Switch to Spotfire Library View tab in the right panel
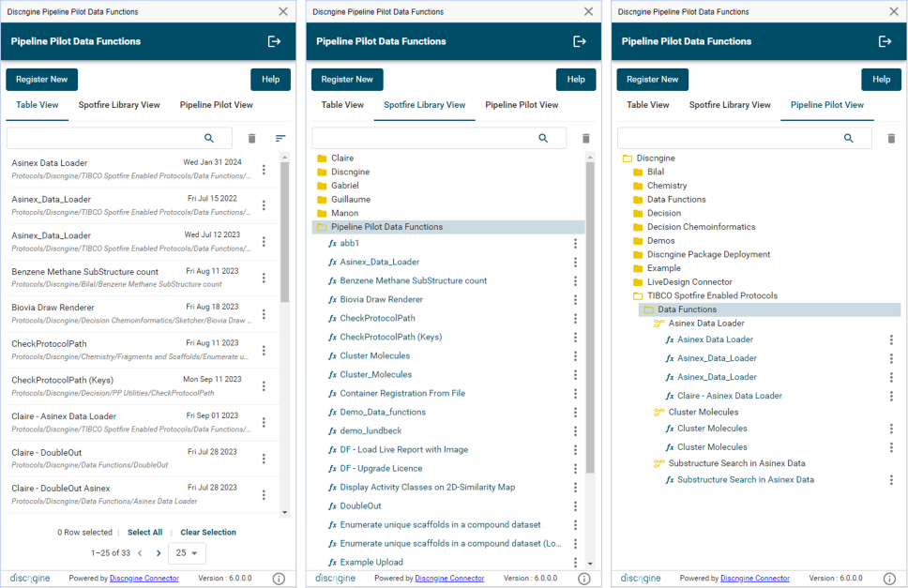This screenshot has height=588, width=908. (730, 105)
